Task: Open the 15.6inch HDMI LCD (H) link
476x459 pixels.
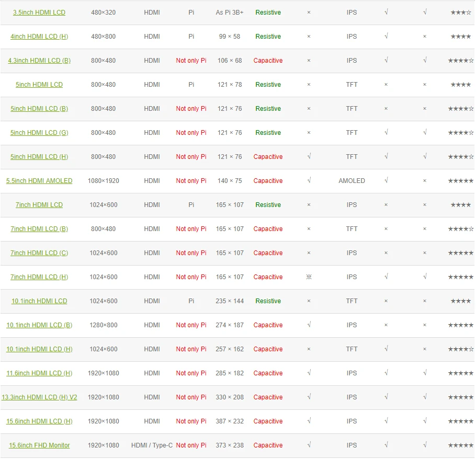Action: pos(39,421)
